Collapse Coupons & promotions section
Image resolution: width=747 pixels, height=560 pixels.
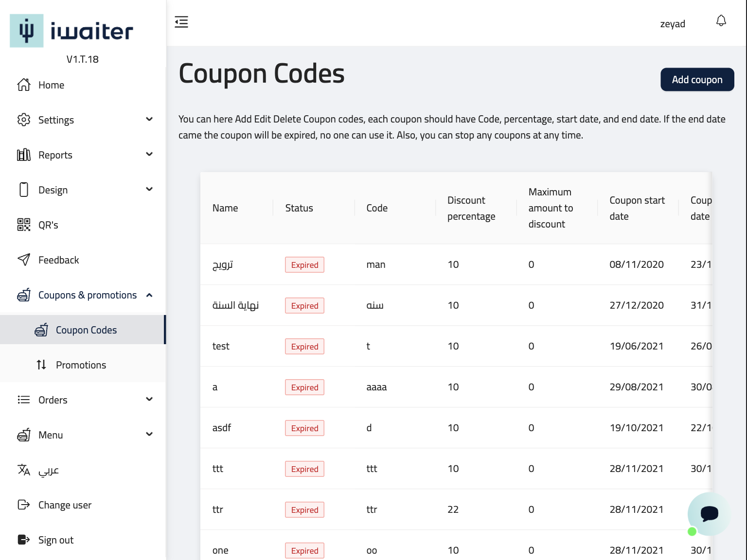pos(149,295)
